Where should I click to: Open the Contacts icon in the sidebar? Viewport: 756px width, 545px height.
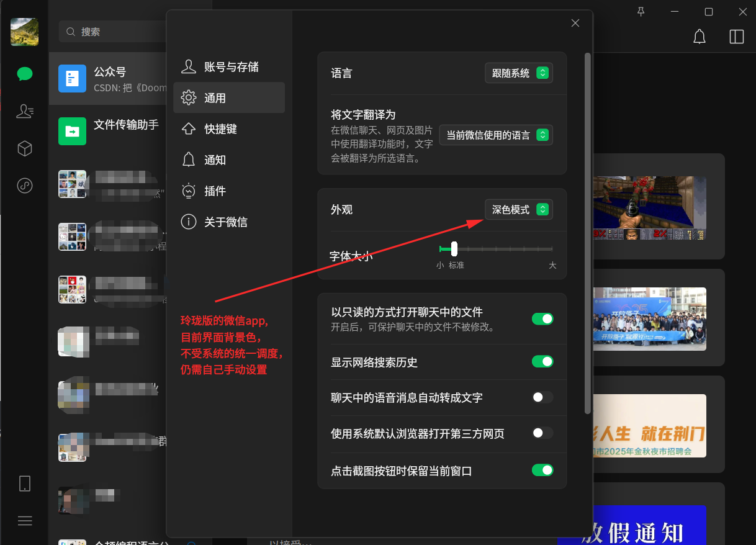coord(25,112)
